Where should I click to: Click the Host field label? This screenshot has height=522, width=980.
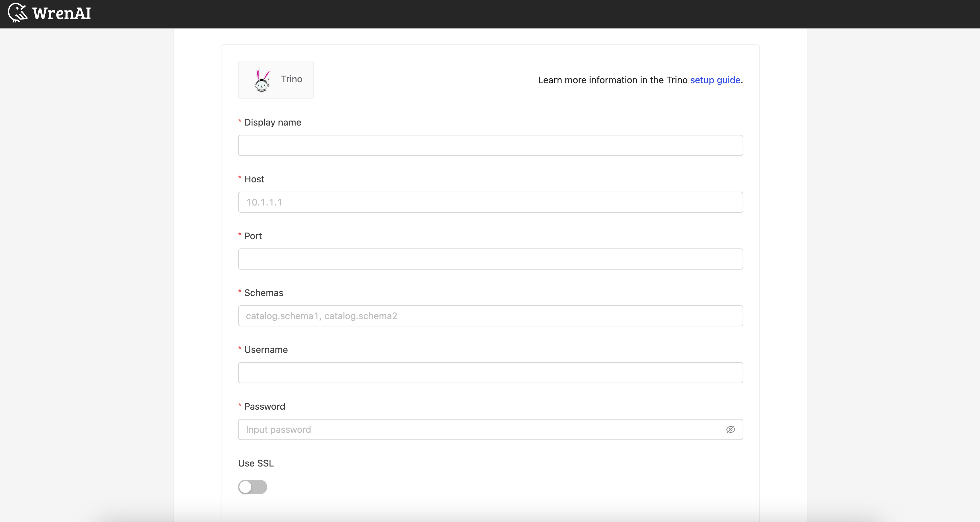(254, 179)
